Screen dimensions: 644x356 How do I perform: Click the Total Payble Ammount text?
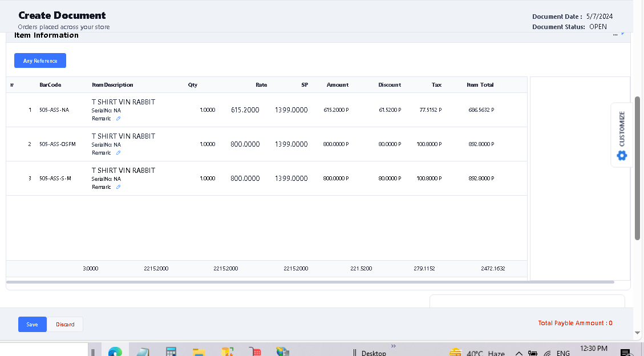point(575,323)
